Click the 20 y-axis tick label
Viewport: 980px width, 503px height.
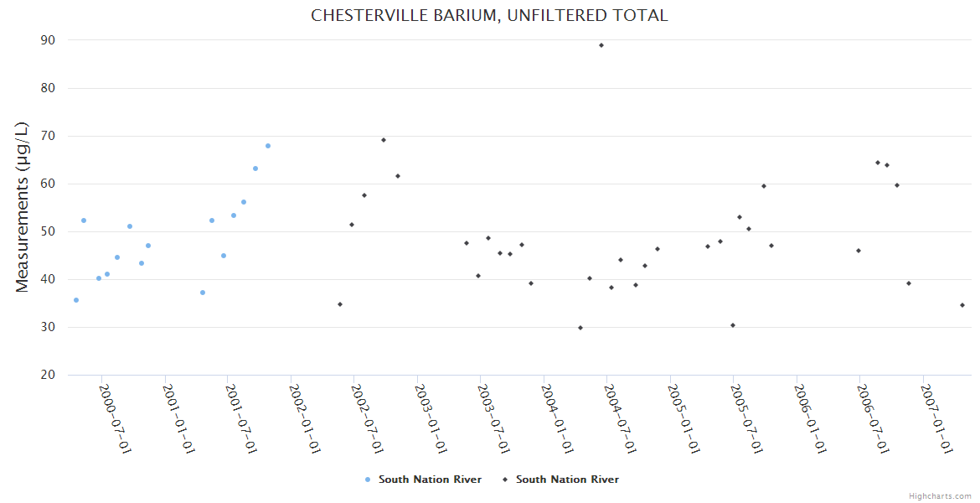(x=48, y=375)
